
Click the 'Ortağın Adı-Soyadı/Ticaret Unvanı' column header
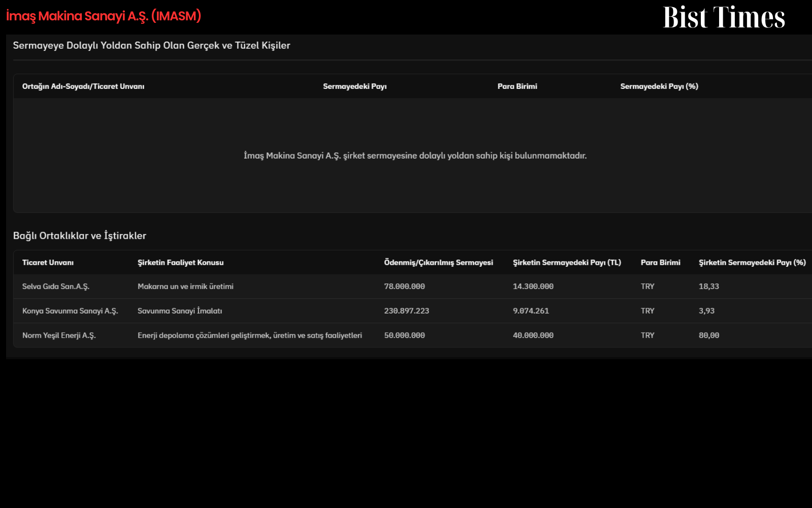83,86
